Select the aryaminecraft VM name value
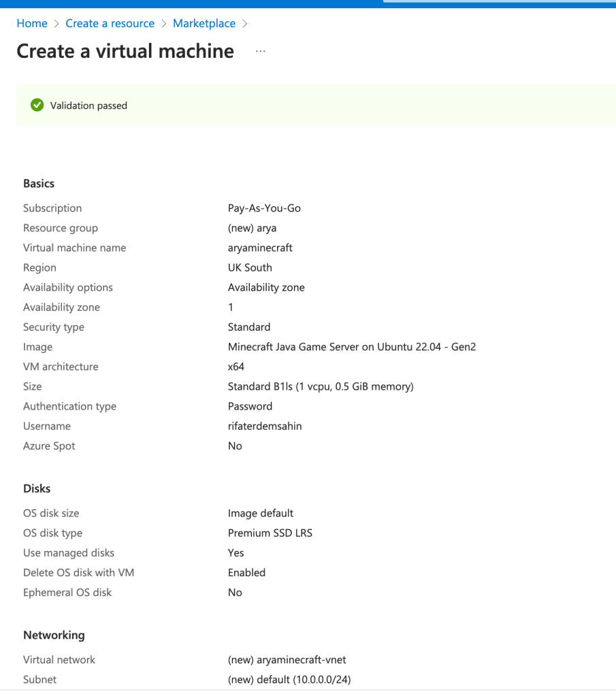 [260, 248]
